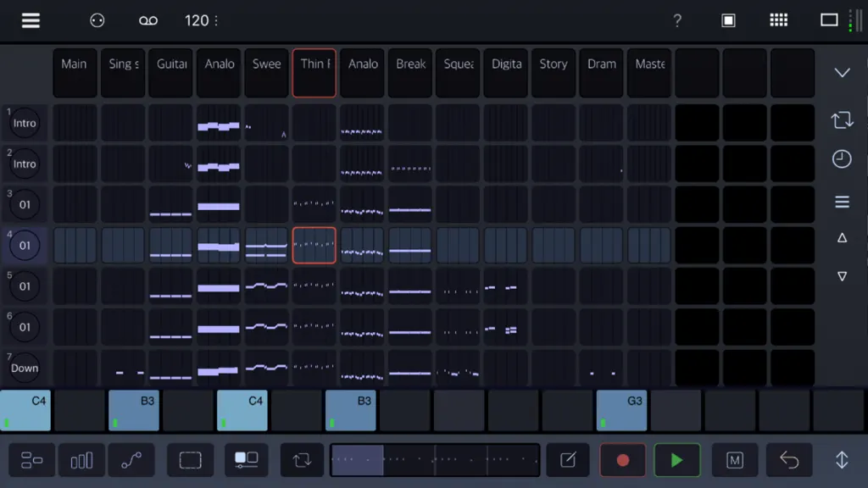Screen dimensions: 868x488
Task: Click the metronome icon in top bar
Action: pyautogui.click(x=97, y=20)
